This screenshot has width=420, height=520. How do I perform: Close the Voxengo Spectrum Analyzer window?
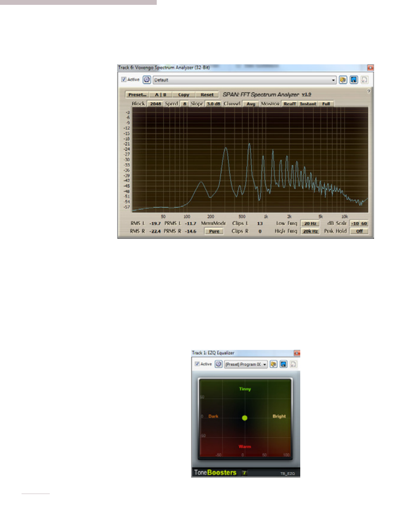tap(370, 68)
